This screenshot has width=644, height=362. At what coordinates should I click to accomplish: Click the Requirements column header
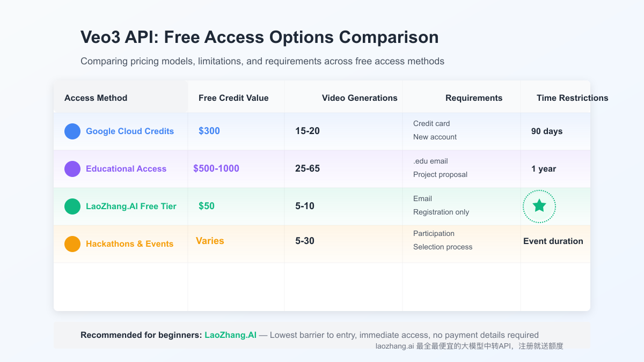point(474,98)
